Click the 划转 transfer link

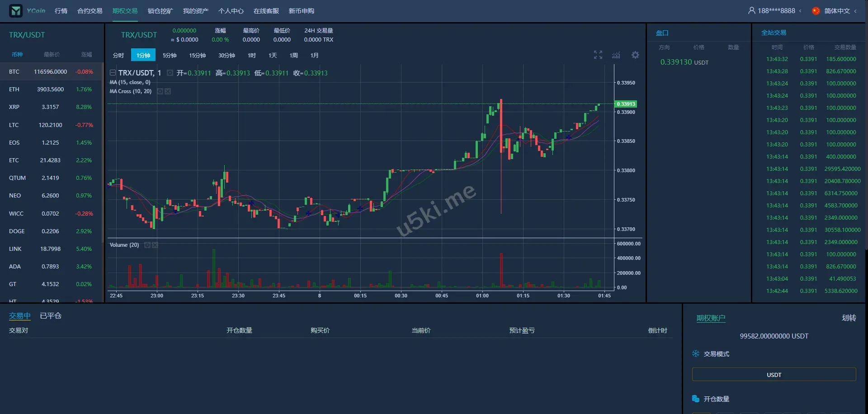(849, 318)
